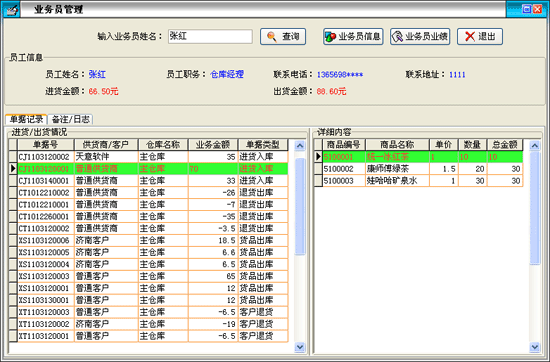Click the 总金额 column header
This screenshot has height=362, width=550.
point(505,145)
